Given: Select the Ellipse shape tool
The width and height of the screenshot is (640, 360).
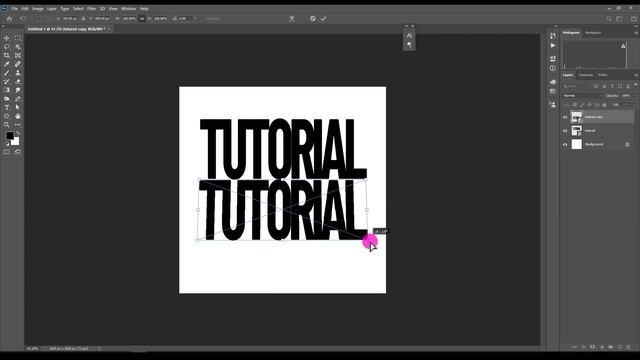Looking at the screenshot, I should coord(7,116).
